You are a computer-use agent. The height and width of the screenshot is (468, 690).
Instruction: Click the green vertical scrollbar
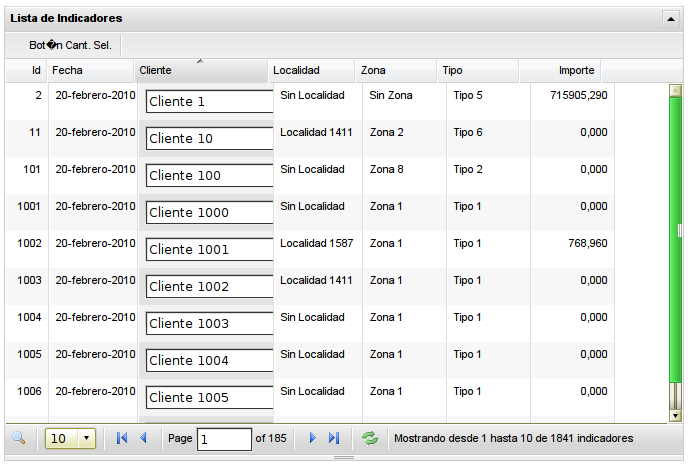[675, 250]
